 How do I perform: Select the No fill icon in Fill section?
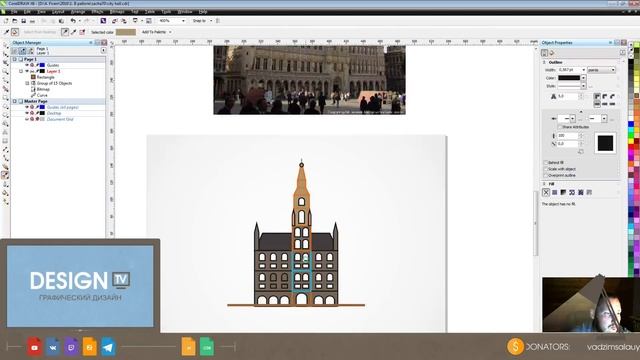point(546,192)
